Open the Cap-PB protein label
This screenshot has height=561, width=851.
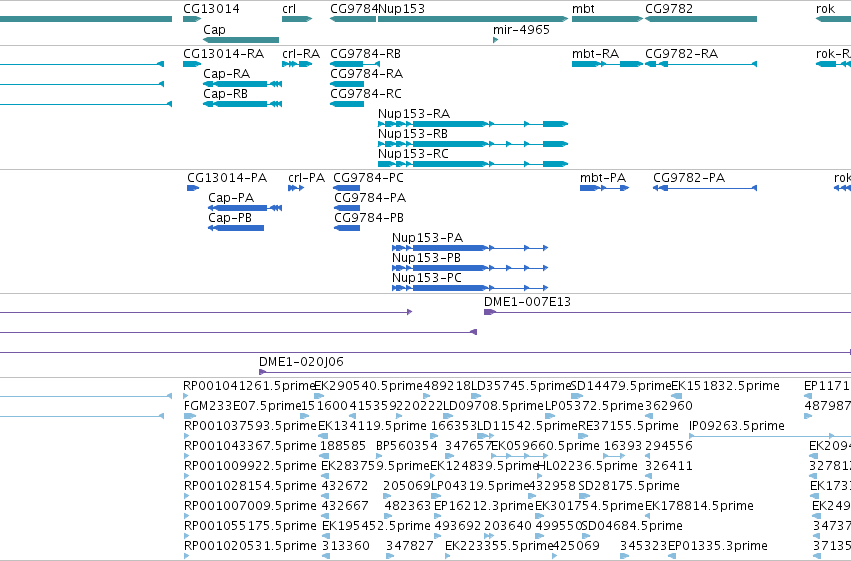click(230, 218)
